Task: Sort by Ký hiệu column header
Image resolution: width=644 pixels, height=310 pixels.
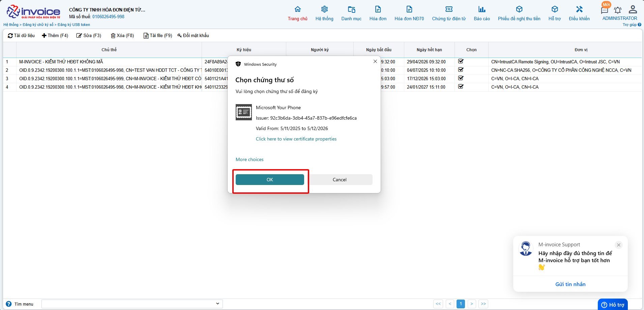Action: click(244, 50)
